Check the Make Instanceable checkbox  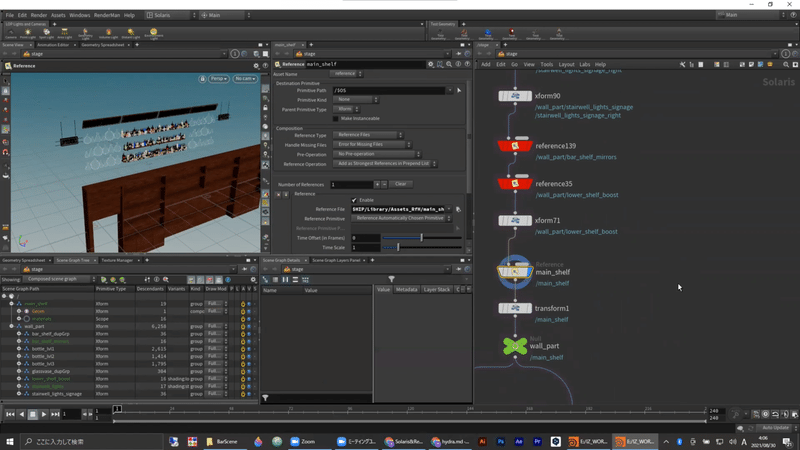[336, 118]
